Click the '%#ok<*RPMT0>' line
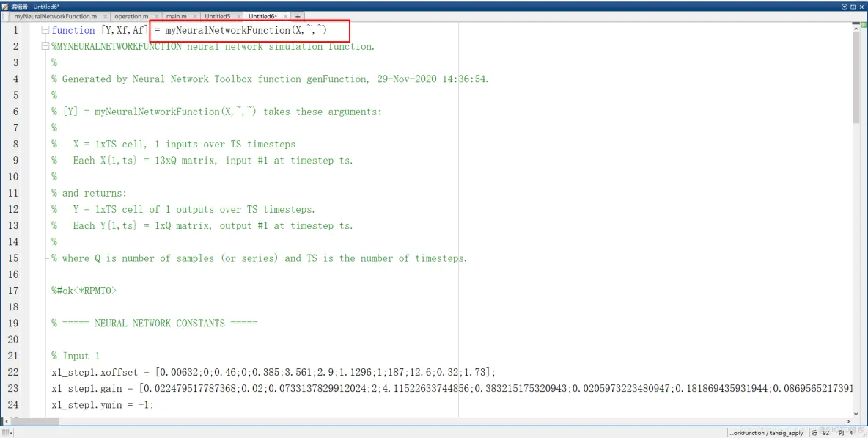Viewport: 868px width, 438px height. pos(84,291)
